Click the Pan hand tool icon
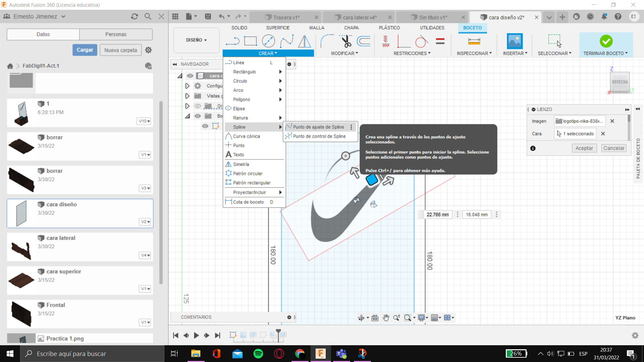This screenshot has width=644, height=362. [x=386, y=318]
